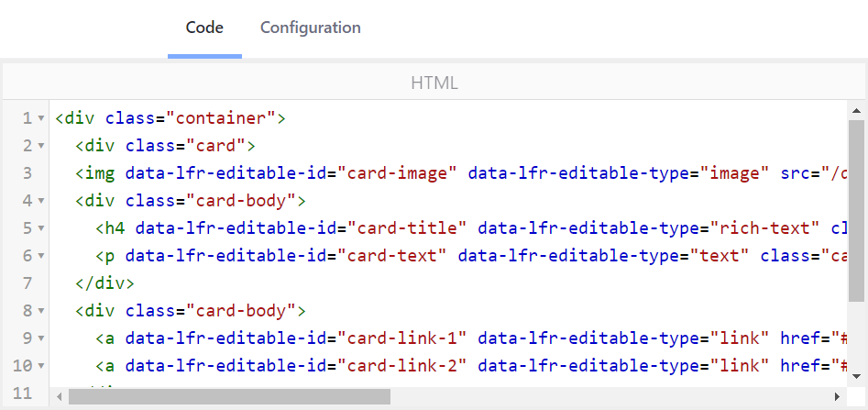Collapse the p element on line 6
Viewport: 868px width, 410px height.
pos(40,256)
